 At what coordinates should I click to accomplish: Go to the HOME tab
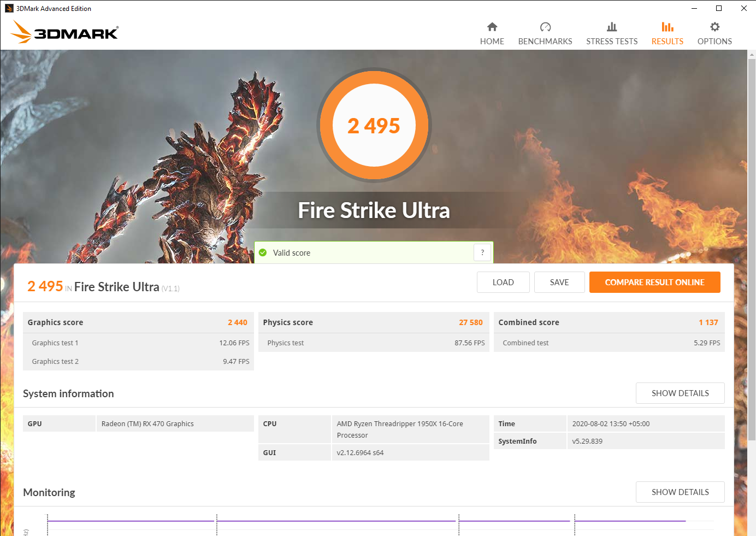coord(492,34)
